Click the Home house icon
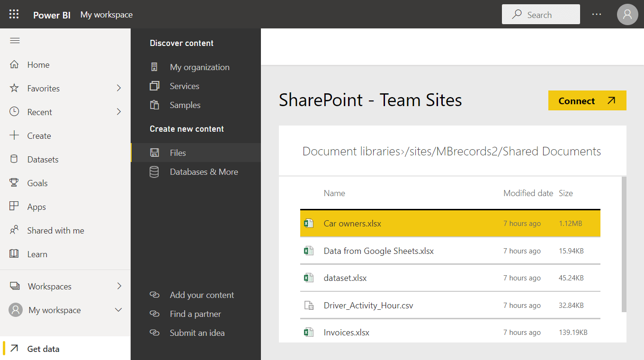 [x=14, y=64]
